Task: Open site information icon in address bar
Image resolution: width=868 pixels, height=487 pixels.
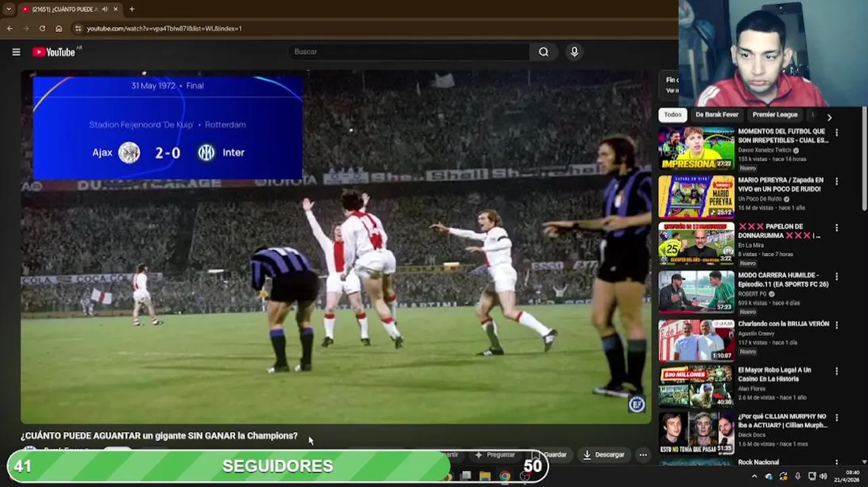Action: pos(78,28)
